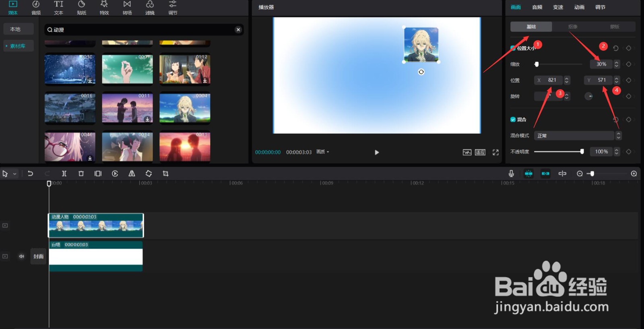Select the 基础 basic sub-tab

pos(531,27)
